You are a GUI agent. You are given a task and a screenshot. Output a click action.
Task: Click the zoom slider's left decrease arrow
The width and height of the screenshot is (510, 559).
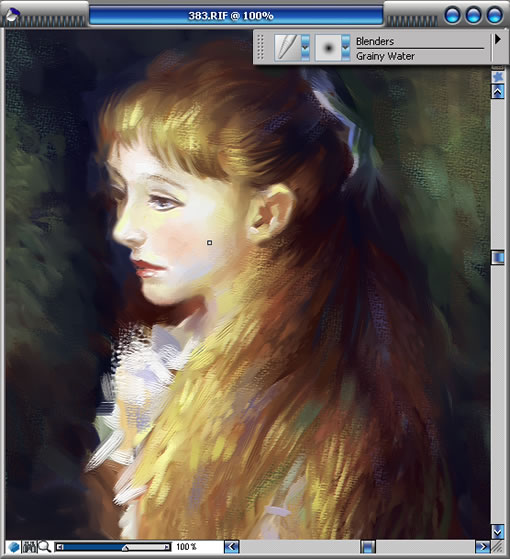[60, 547]
